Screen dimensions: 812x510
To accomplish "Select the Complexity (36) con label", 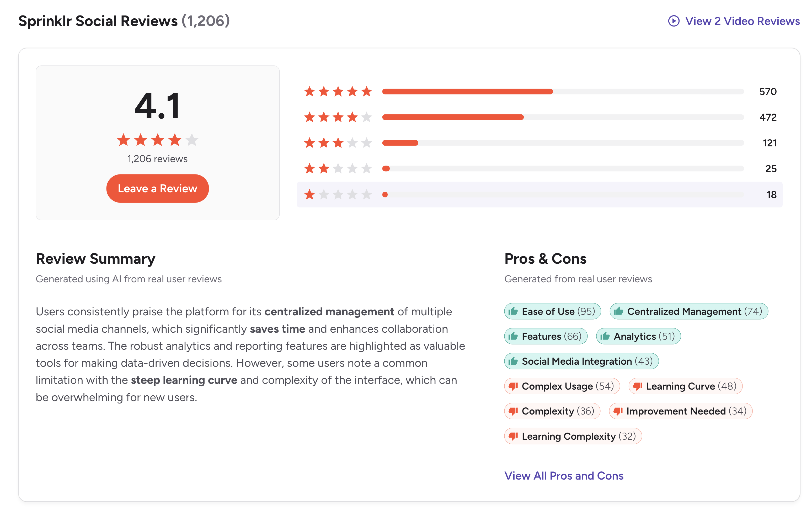I will pyautogui.click(x=552, y=411).
